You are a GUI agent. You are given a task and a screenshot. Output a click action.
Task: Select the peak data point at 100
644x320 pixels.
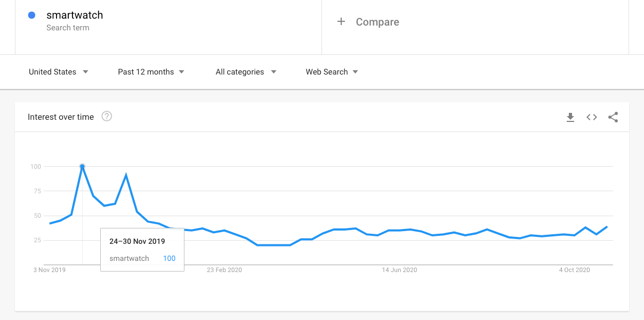[82, 167]
